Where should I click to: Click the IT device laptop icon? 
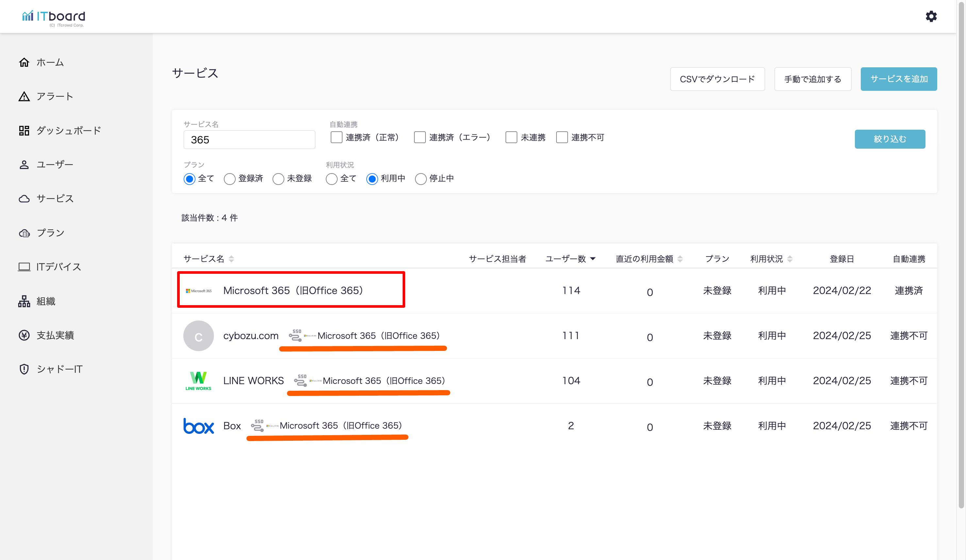coord(24,267)
